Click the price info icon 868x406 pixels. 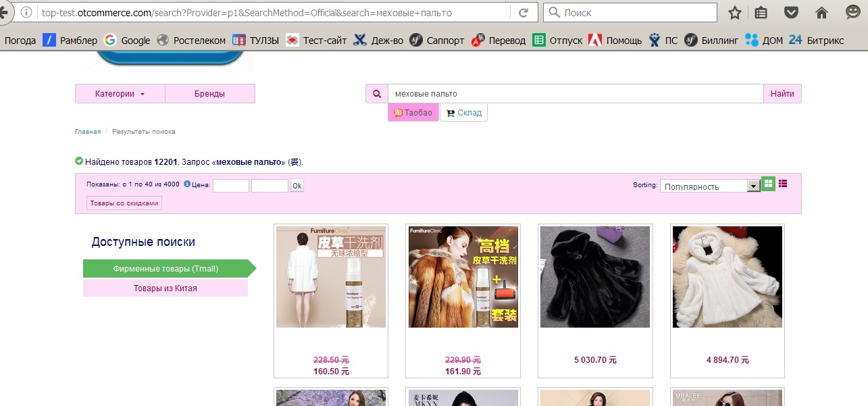click(187, 184)
